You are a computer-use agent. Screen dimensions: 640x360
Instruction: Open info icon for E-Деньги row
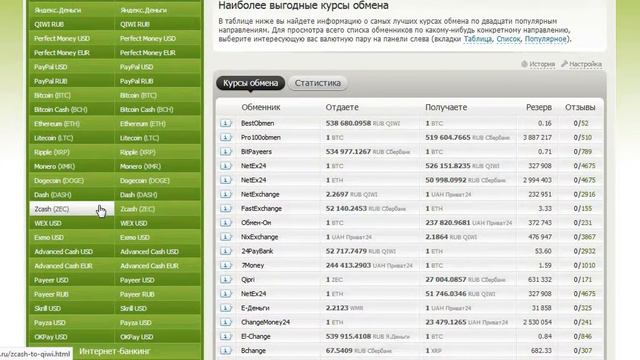226,308
